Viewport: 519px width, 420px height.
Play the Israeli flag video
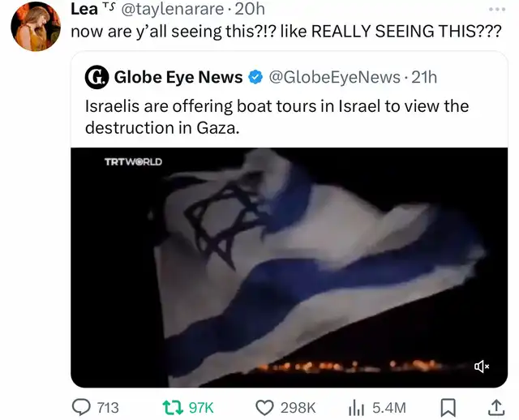pos(289,268)
